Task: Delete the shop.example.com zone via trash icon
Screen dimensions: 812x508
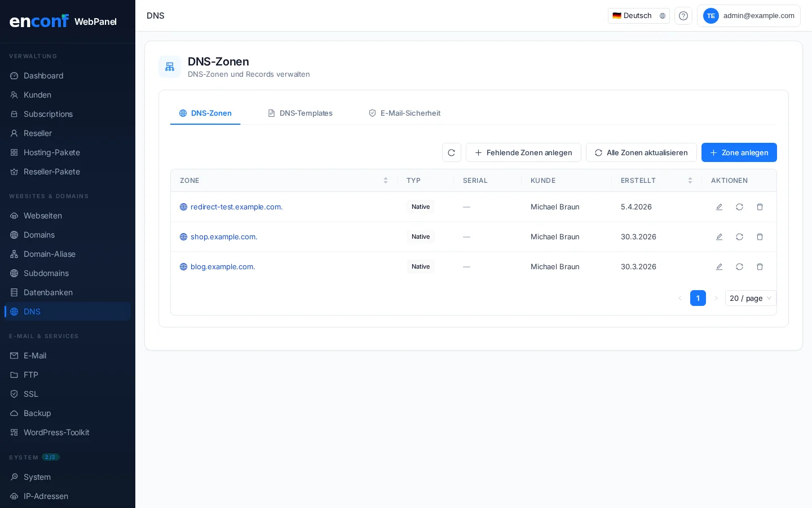Action: coord(760,237)
